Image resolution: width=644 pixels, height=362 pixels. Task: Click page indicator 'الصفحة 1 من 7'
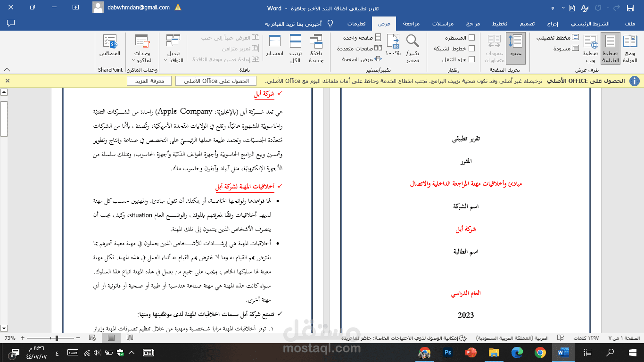point(624,338)
